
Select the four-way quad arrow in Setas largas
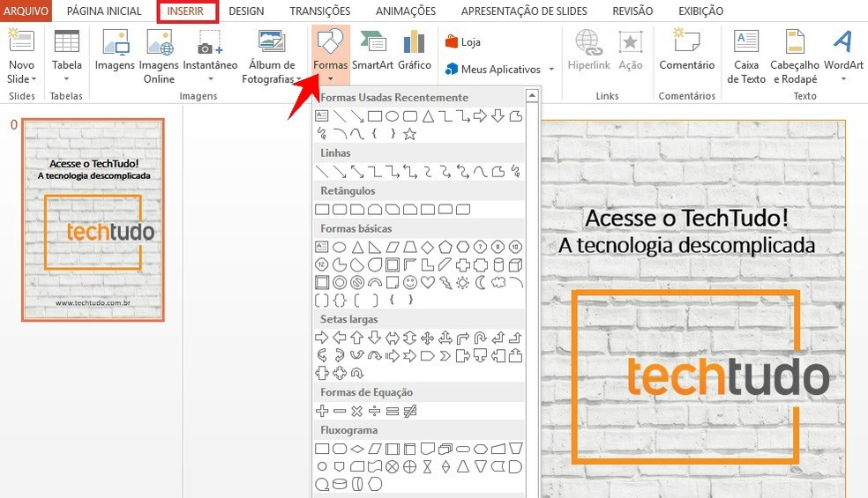pyautogui.click(x=427, y=338)
